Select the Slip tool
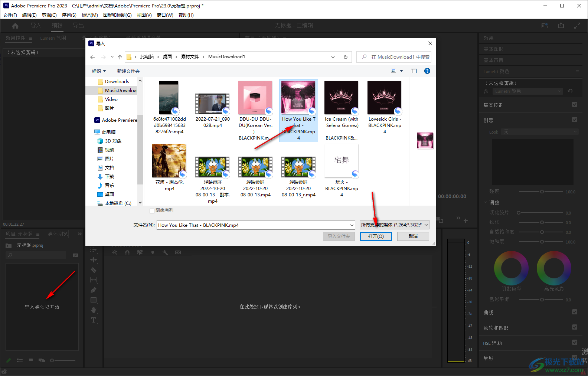 pyautogui.click(x=94, y=280)
